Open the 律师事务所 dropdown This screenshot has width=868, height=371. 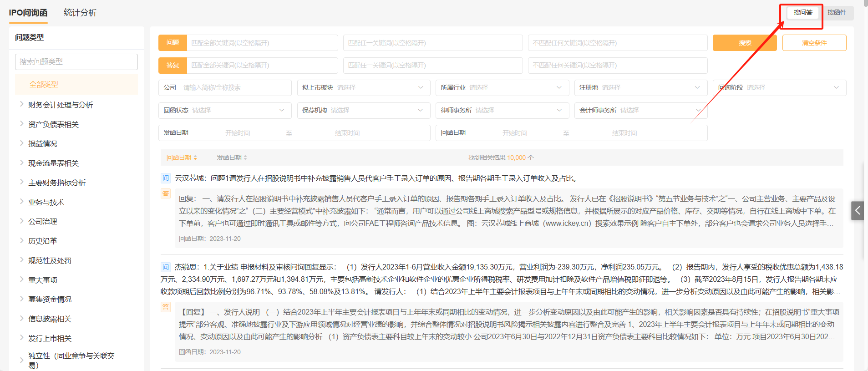502,110
